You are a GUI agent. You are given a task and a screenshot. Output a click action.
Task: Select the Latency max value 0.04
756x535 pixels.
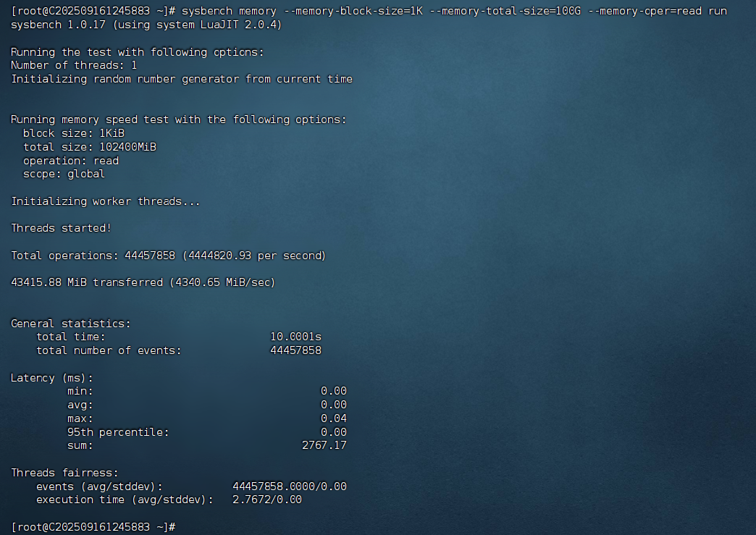(335, 418)
